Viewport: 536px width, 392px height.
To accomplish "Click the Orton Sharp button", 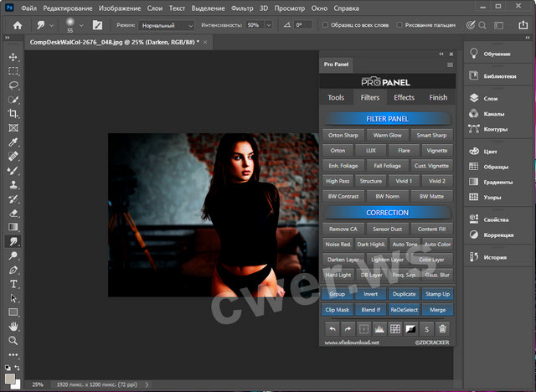I will [342, 135].
